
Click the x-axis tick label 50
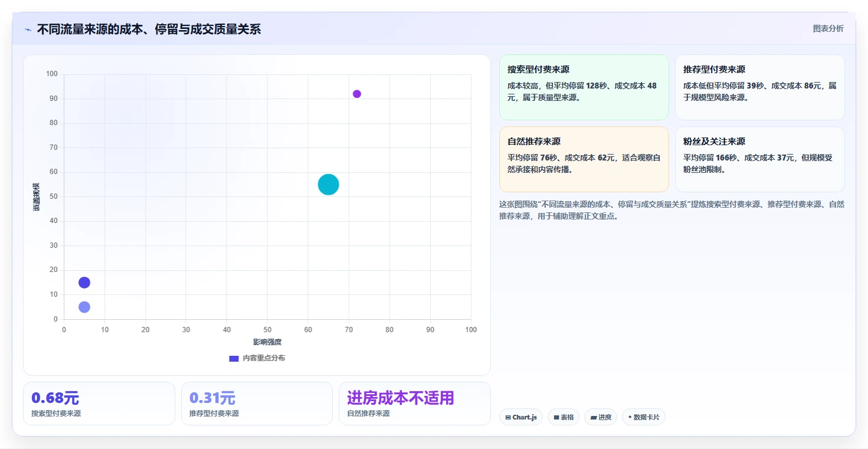pyautogui.click(x=267, y=330)
